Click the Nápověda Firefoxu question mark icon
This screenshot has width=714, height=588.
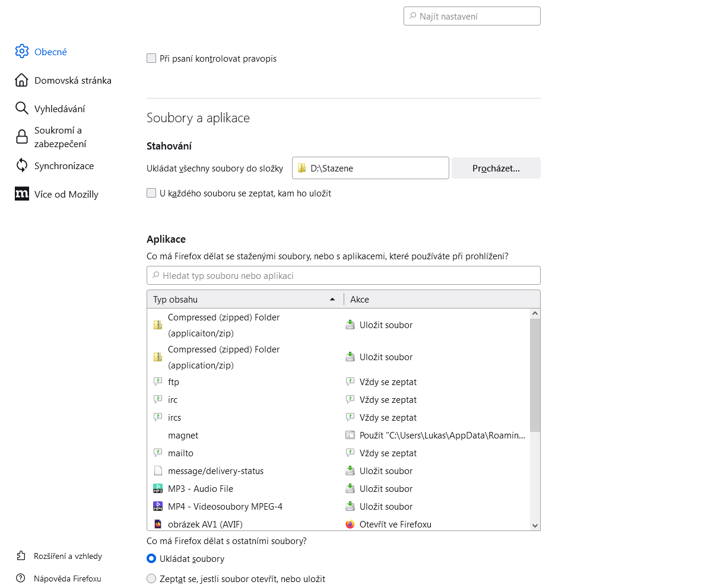pos(21,579)
